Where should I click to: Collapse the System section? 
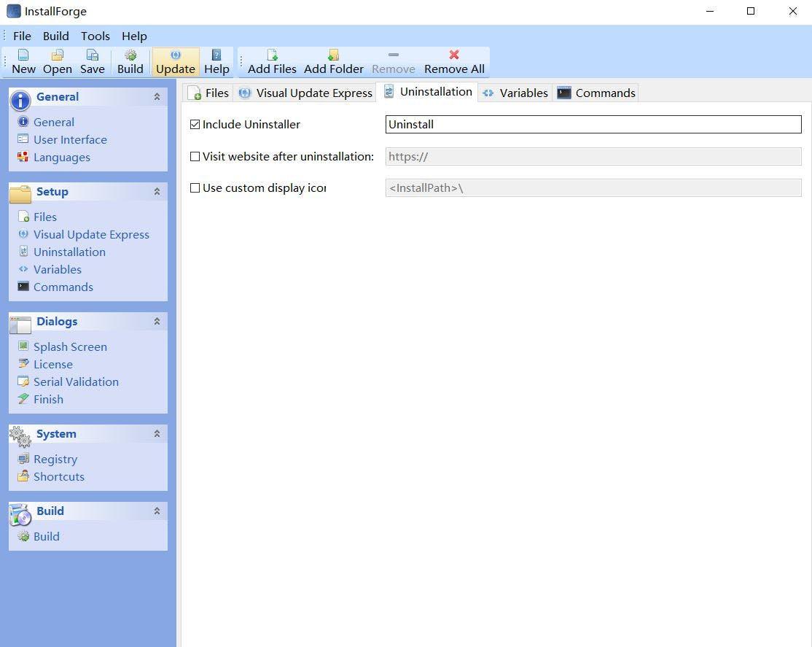click(x=157, y=433)
